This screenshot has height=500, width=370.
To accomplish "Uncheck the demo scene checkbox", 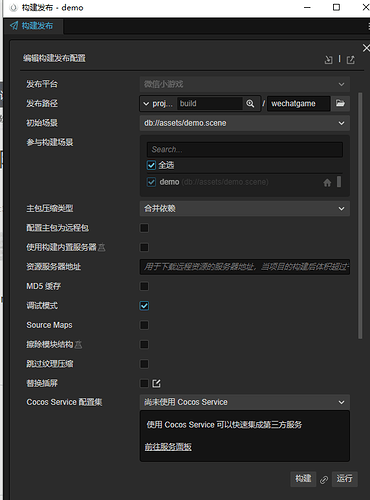I will [151, 182].
